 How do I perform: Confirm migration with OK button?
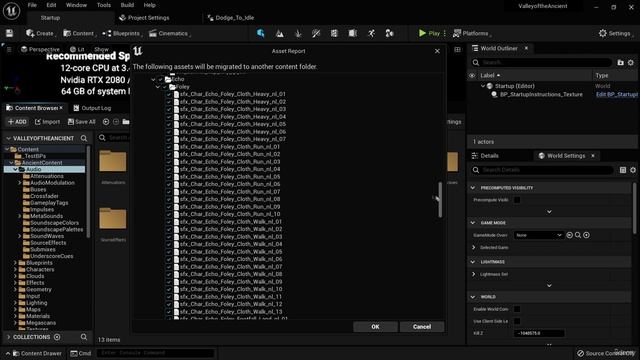(375, 327)
